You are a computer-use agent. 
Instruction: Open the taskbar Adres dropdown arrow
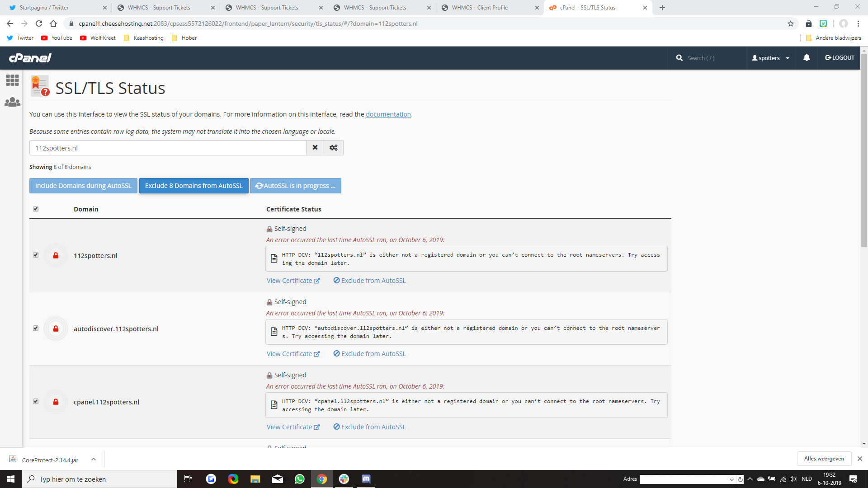pos(732,479)
